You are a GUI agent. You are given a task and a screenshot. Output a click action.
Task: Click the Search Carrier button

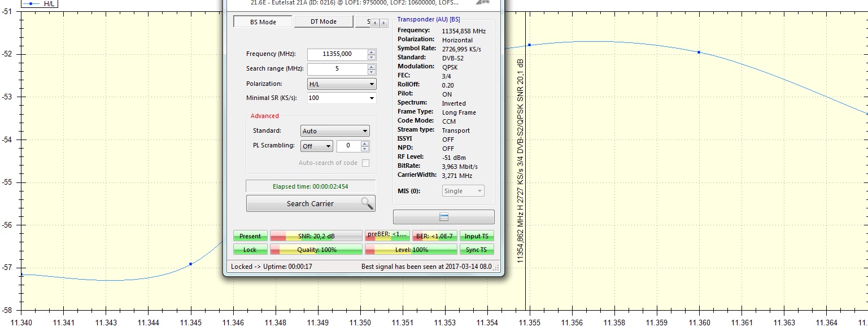click(x=311, y=203)
